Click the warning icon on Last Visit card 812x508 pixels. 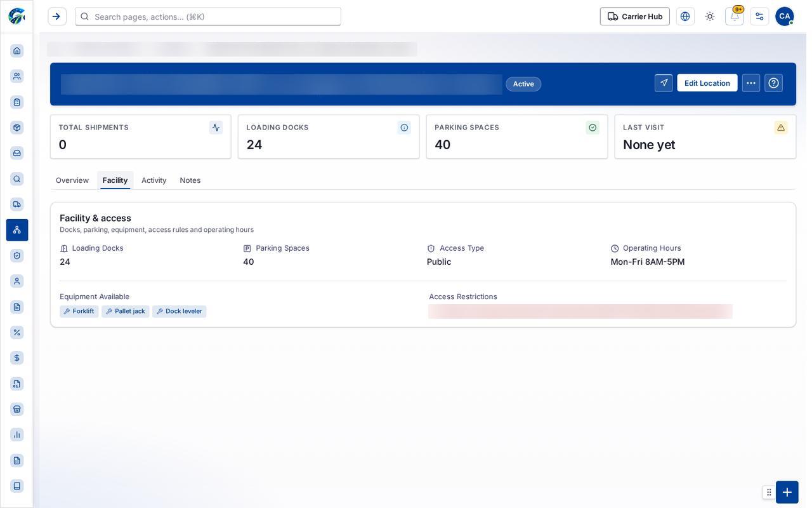tap(781, 128)
